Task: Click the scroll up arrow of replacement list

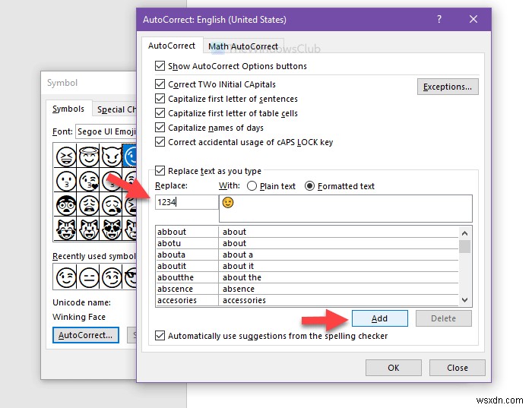Action: 465,233
